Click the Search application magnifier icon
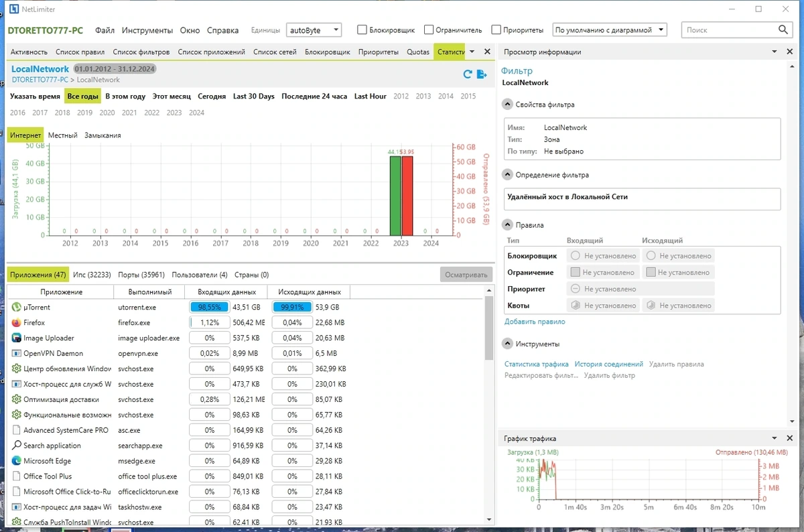 point(17,446)
